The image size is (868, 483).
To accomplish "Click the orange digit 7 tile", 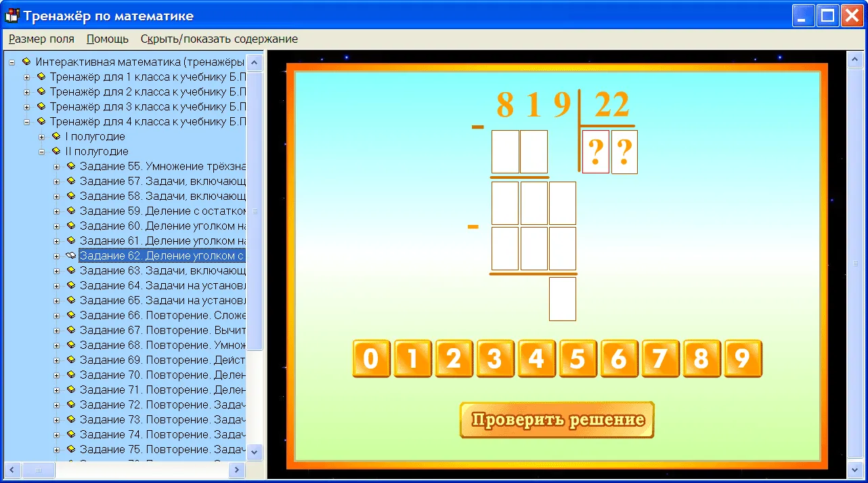I will (660, 358).
